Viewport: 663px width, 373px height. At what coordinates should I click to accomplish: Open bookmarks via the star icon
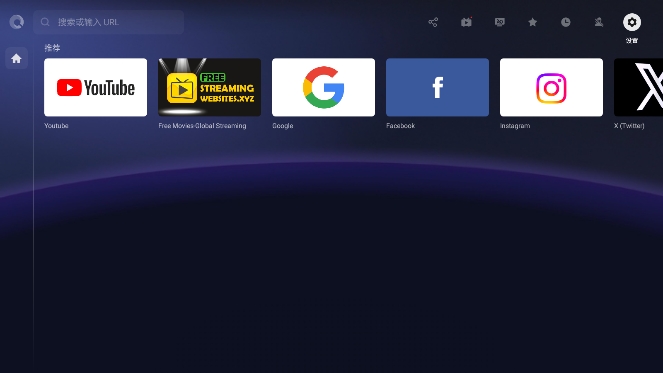(x=532, y=22)
